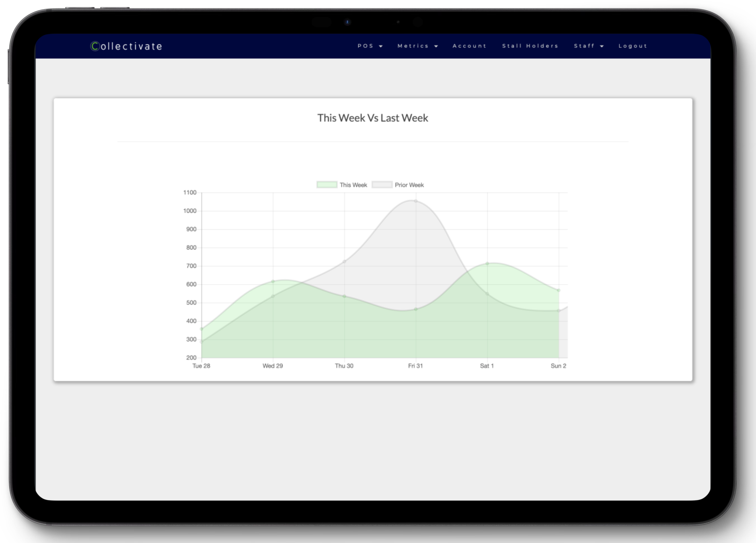Go to the Account page
The width and height of the screenshot is (756, 543).
coord(469,46)
